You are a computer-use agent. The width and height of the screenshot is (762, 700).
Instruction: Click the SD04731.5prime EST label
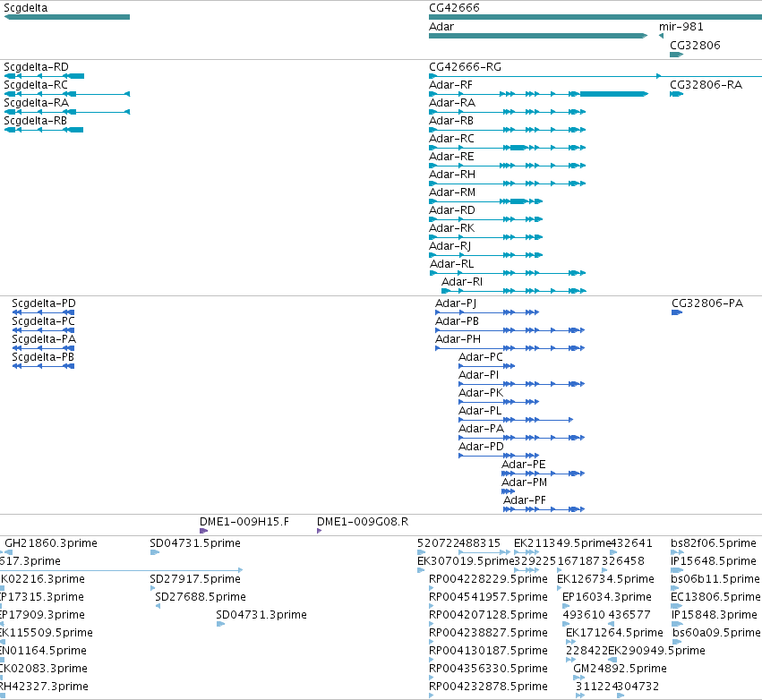click(195, 543)
